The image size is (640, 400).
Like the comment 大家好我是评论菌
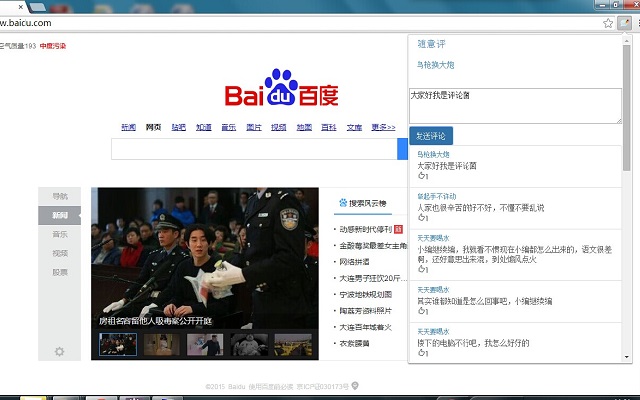(422, 176)
